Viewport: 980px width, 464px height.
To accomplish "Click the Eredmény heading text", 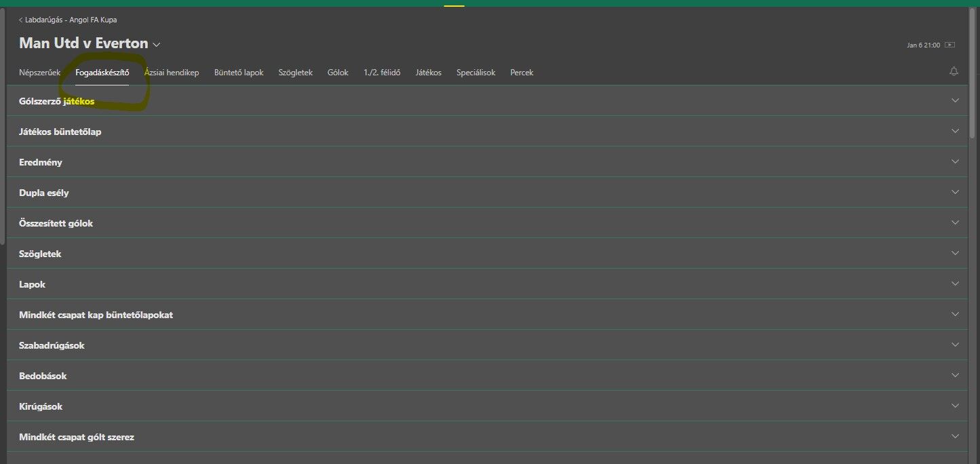I will [41, 163].
